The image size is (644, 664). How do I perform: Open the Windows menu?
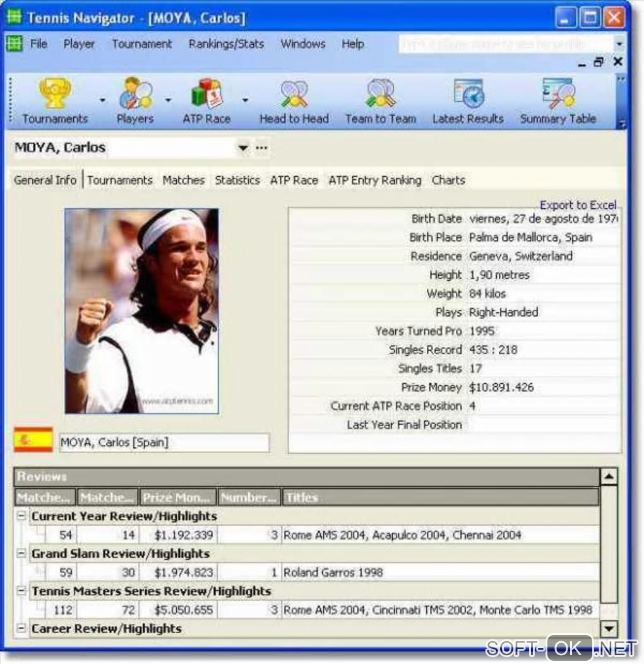[303, 44]
